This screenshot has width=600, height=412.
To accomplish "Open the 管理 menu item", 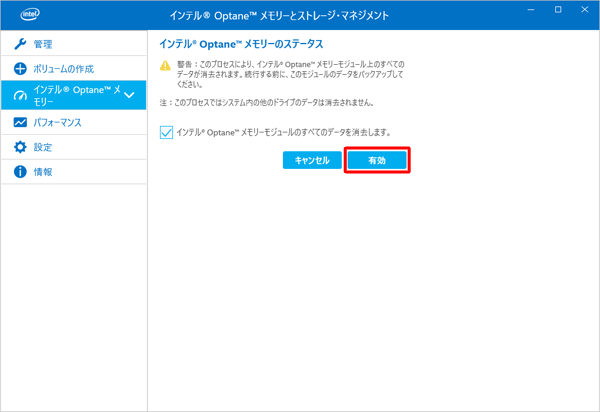I will [x=74, y=44].
